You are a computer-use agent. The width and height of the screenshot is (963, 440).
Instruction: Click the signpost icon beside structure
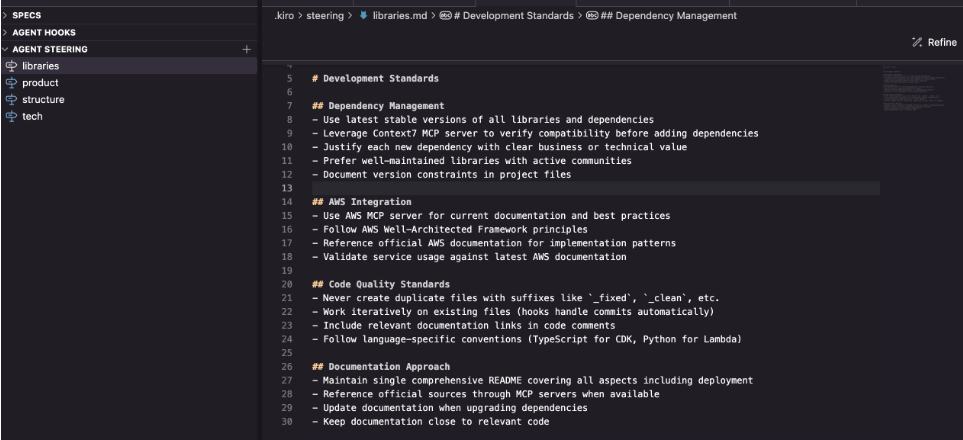pos(11,99)
